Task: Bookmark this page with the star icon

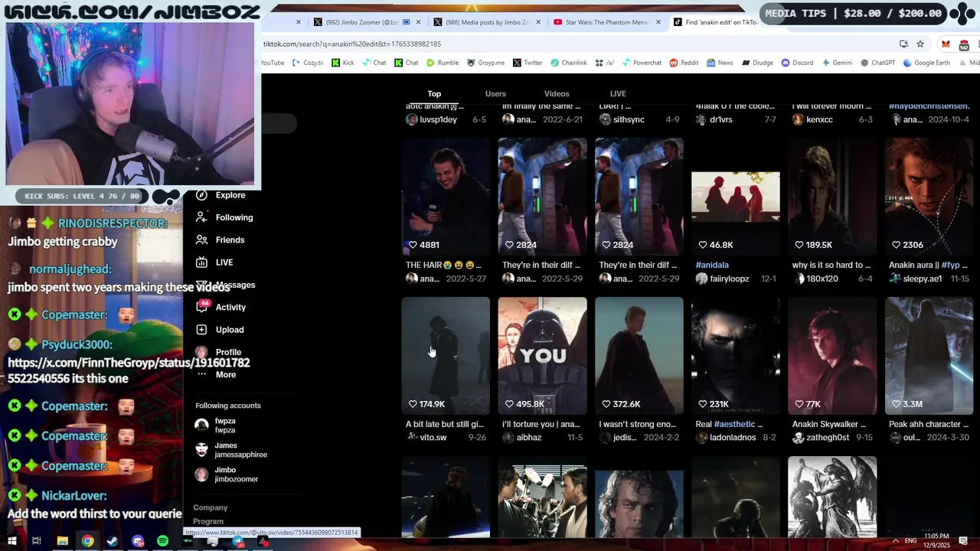Action: pyautogui.click(x=920, y=44)
